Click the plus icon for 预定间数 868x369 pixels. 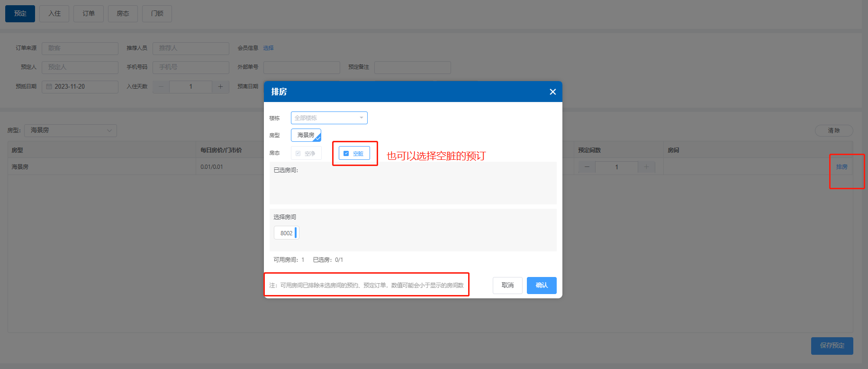(646, 167)
